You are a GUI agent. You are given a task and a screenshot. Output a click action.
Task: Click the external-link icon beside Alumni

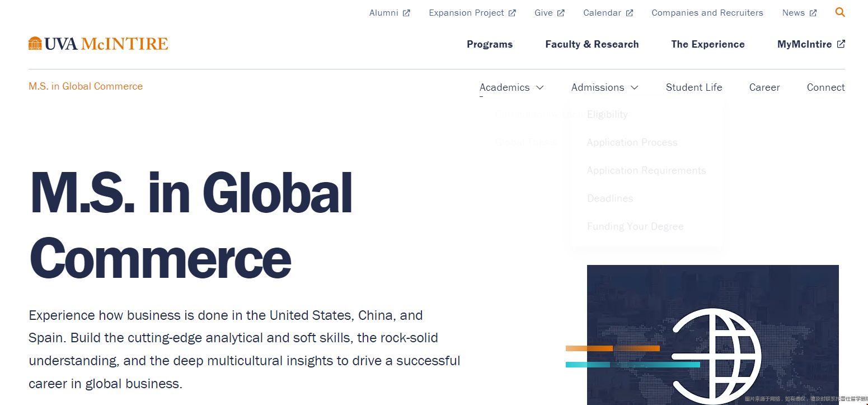pos(407,13)
